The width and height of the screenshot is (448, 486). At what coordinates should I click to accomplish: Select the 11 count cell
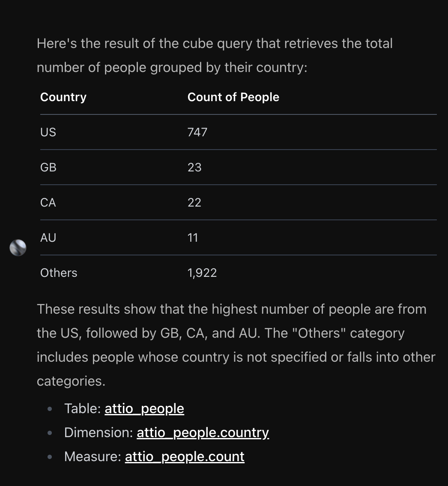[x=193, y=238]
